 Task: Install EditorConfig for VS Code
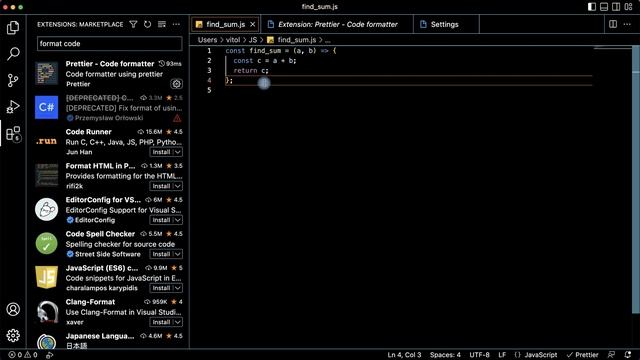[161, 220]
